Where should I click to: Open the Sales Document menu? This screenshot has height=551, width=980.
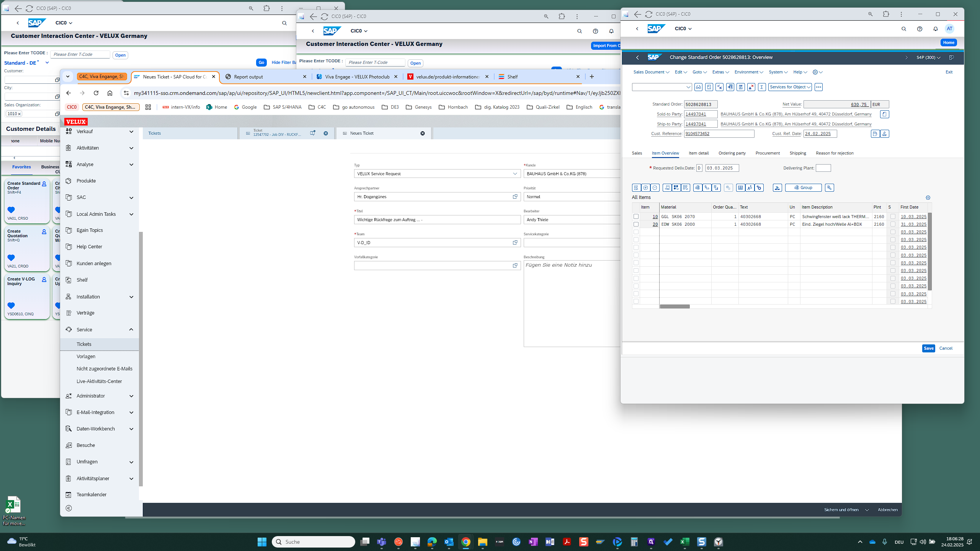tap(651, 72)
